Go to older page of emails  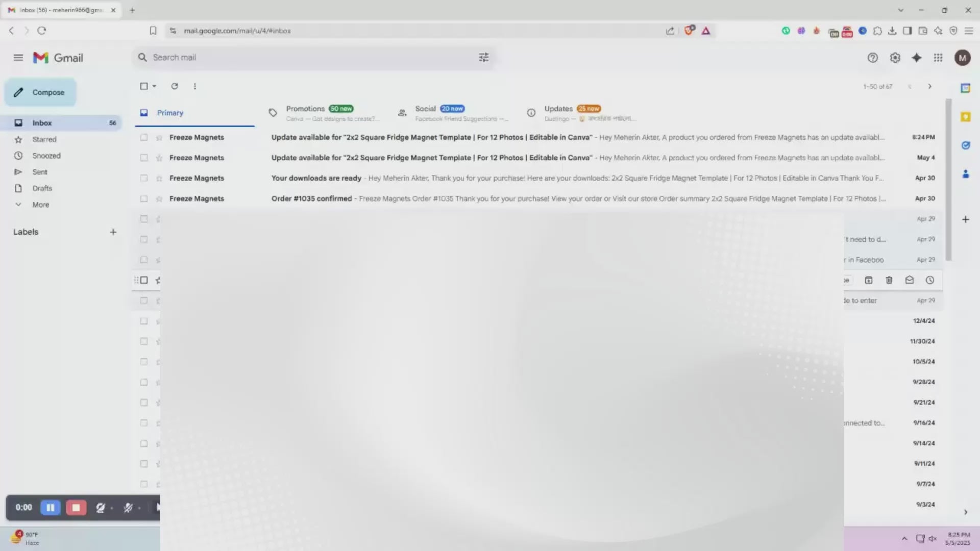coord(929,86)
